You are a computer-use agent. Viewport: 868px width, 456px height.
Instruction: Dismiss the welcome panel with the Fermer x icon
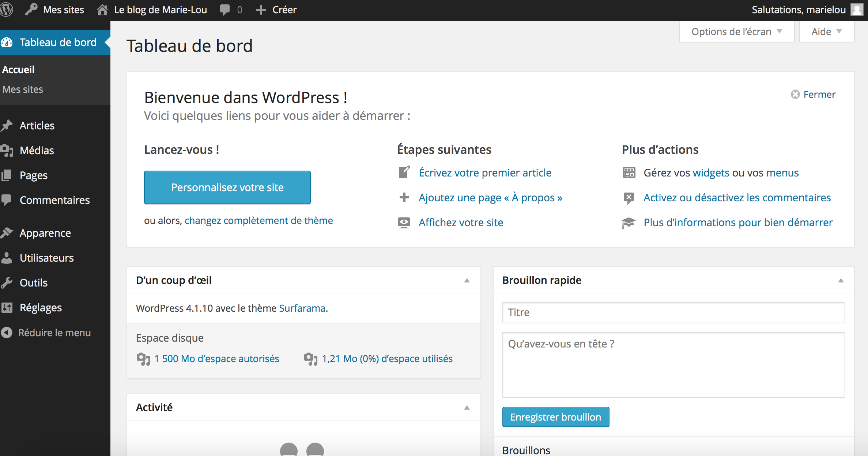click(x=795, y=95)
